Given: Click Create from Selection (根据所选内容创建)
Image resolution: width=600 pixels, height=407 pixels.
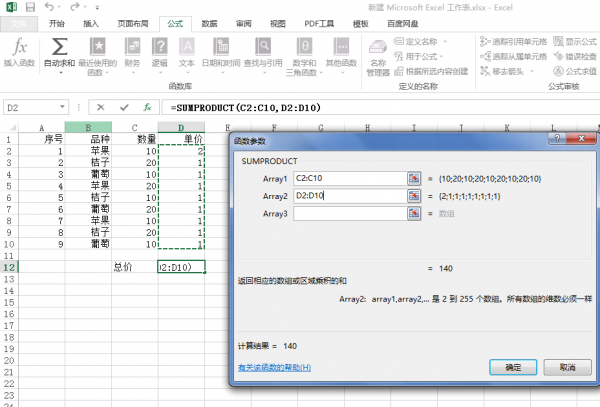Looking at the screenshot, I should pyautogui.click(x=431, y=72).
